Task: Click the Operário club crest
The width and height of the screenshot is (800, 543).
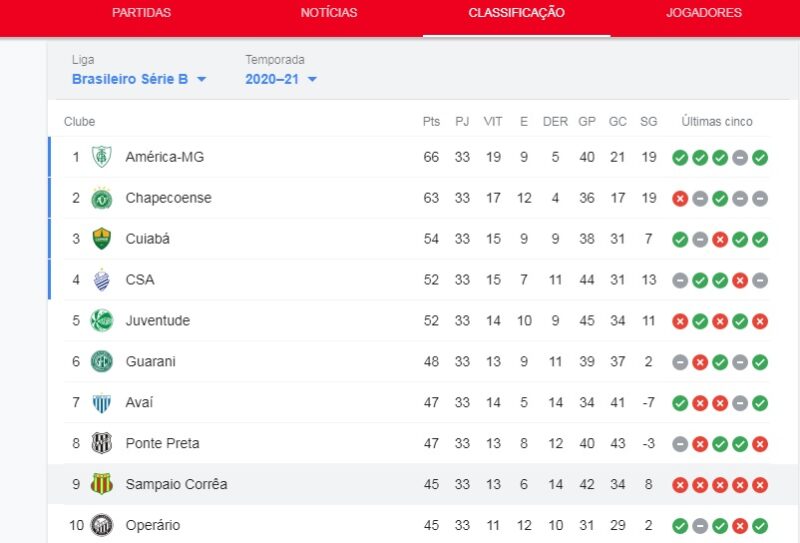Action: (102, 525)
